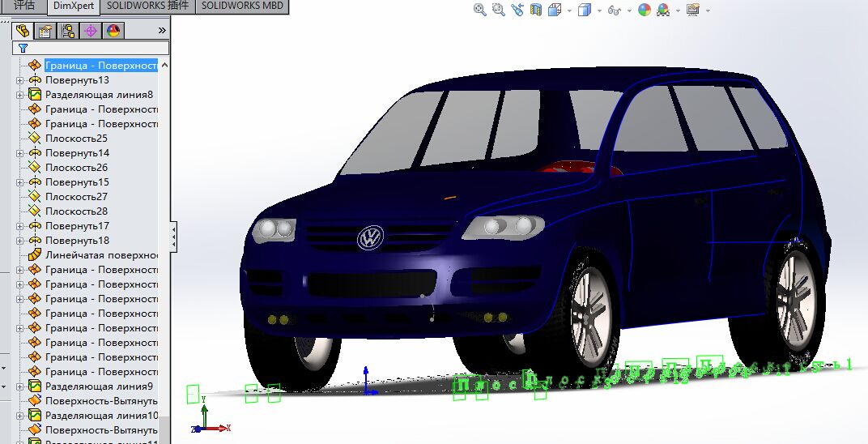Open the SOLIDWORKS MBD tab

pos(242,6)
